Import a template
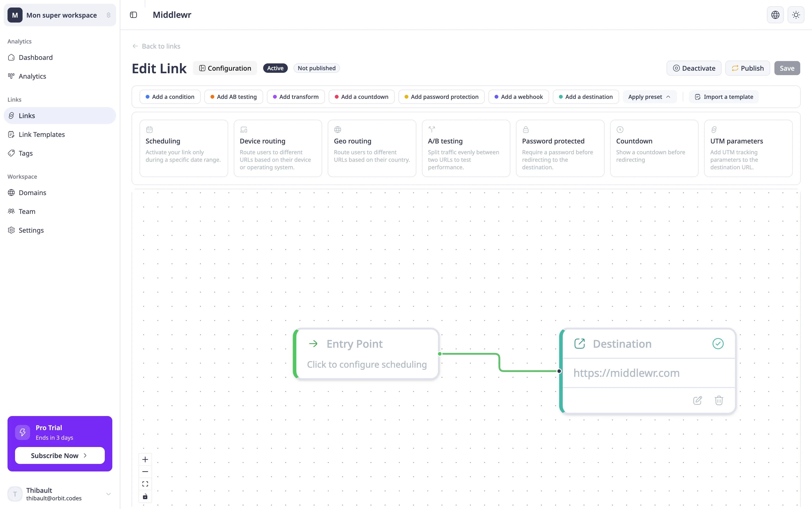Image resolution: width=812 pixels, height=509 pixels. click(x=724, y=97)
